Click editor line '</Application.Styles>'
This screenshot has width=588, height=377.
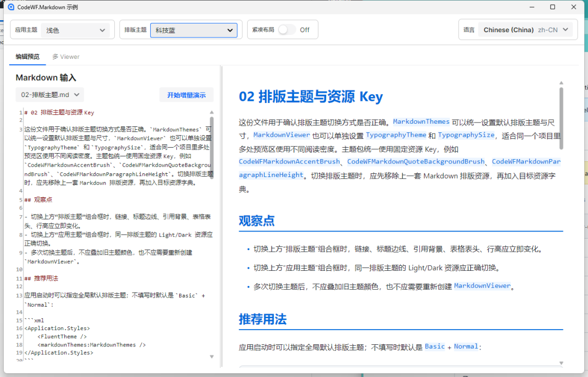coord(59,352)
